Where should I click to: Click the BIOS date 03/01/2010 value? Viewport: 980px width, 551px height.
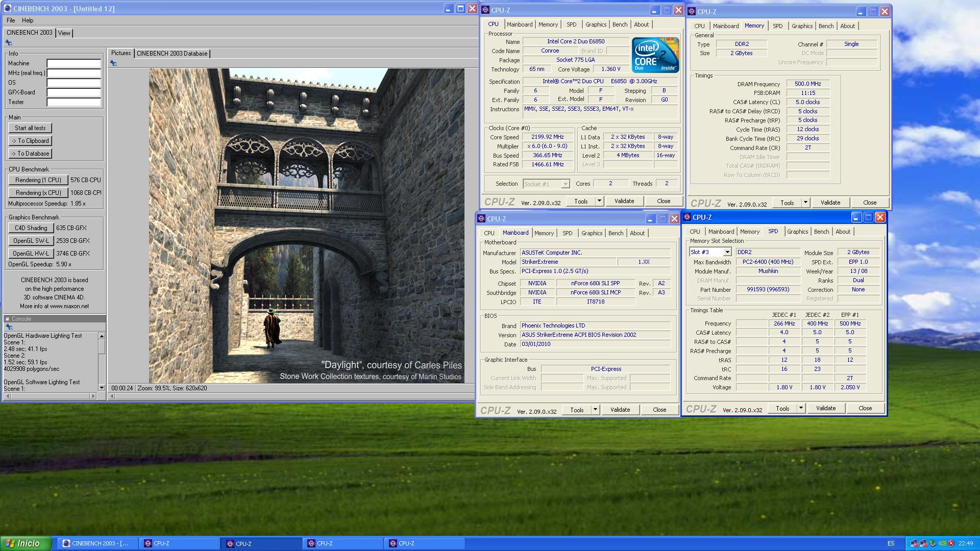[x=595, y=344]
